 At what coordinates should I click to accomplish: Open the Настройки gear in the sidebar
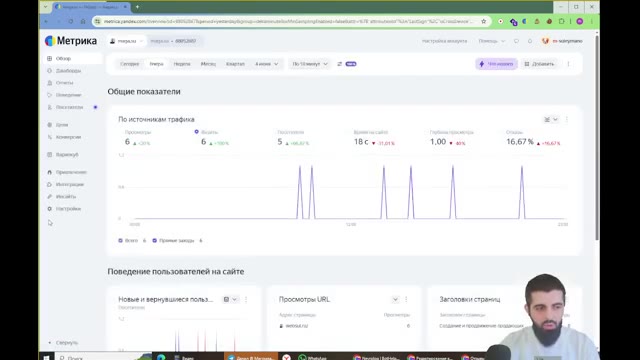[64, 209]
